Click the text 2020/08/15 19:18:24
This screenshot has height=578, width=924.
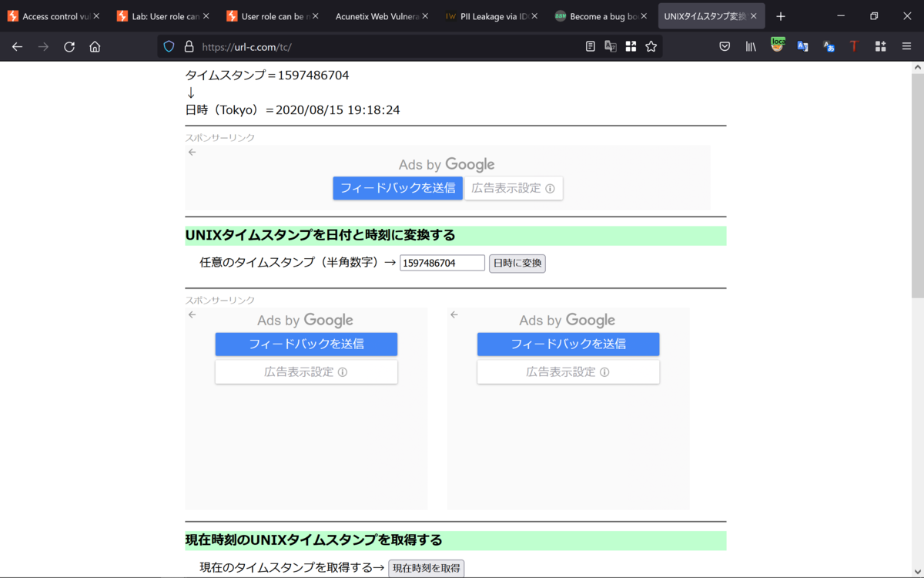point(337,110)
